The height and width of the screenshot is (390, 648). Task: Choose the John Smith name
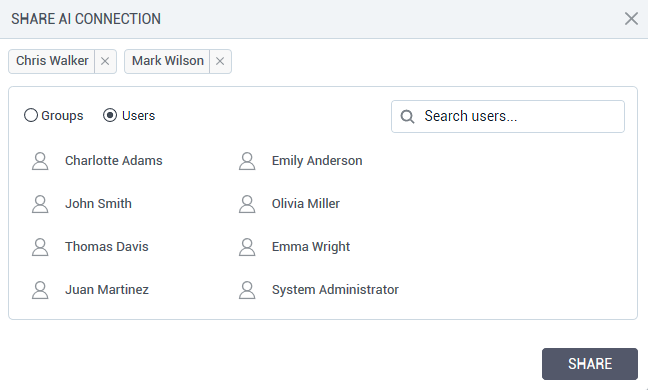pos(98,204)
